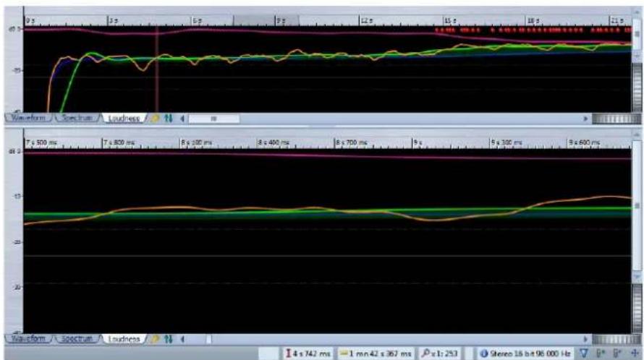644x360 pixels.
Task: Click the lower pane vertical zoom wheel
Action: coord(637,308)
